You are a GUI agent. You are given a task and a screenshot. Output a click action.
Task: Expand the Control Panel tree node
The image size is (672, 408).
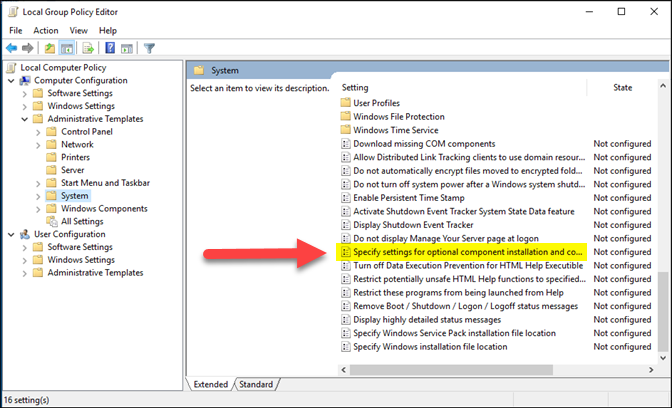pos(38,131)
